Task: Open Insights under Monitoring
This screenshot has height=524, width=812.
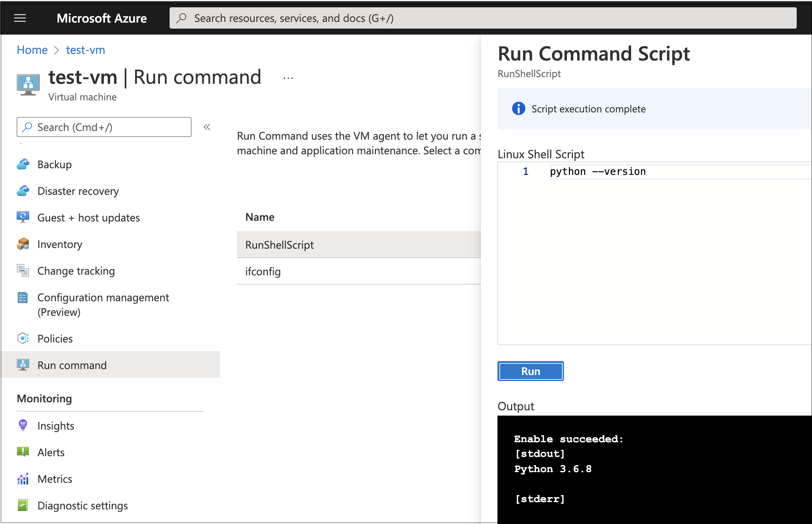Action: [x=56, y=426]
